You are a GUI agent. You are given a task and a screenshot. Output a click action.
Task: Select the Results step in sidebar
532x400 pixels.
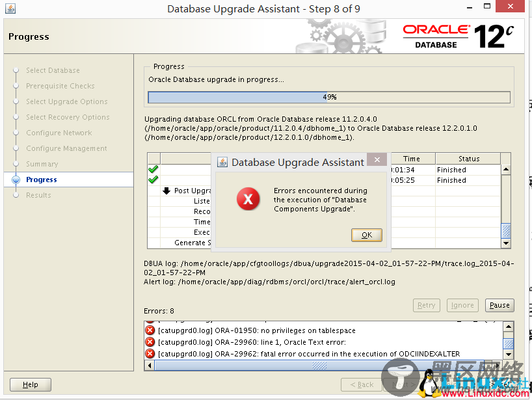pos(38,195)
